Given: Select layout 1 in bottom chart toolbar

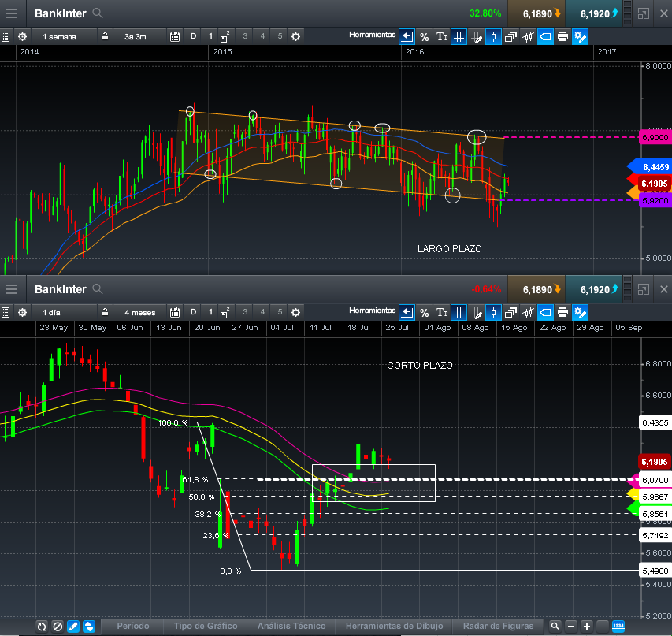Looking at the screenshot, I should [x=210, y=312].
